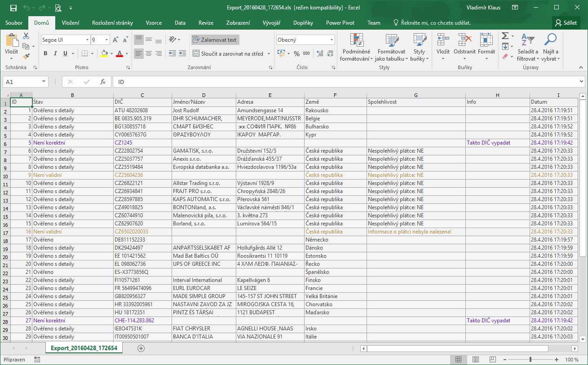Click the AutoSum sigma icon
The height and width of the screenshot is (365, 588).
505,36
